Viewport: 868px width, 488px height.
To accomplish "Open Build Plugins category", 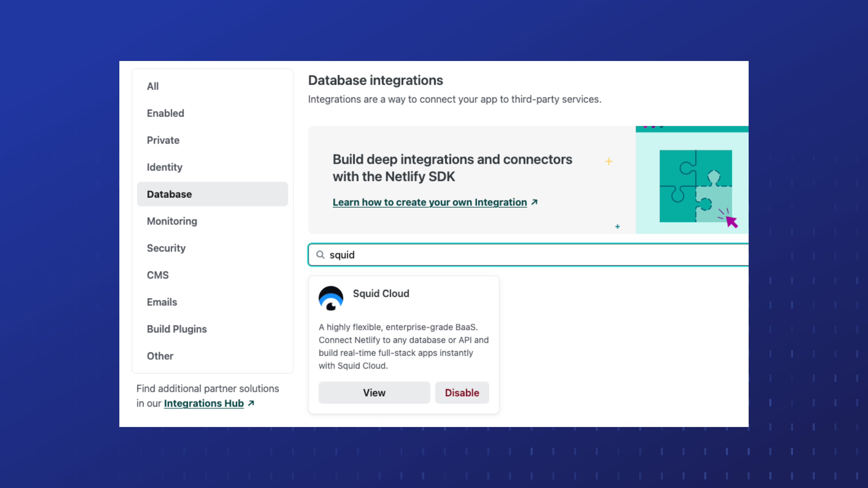I will pyautogui.click(x=177, y=329).
